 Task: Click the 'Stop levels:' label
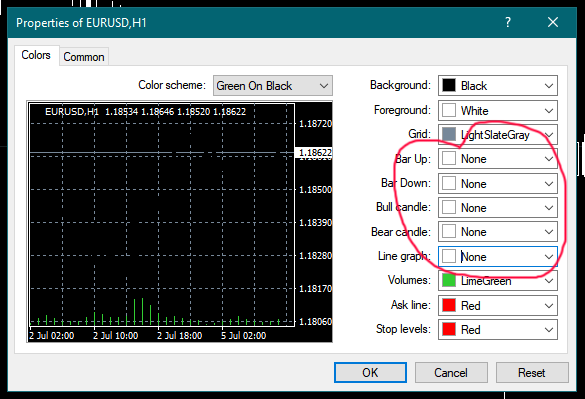[403, 329]
